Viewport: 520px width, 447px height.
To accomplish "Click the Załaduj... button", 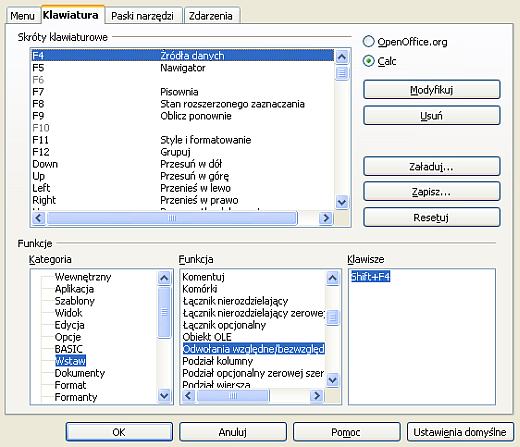I will (432, 166).
